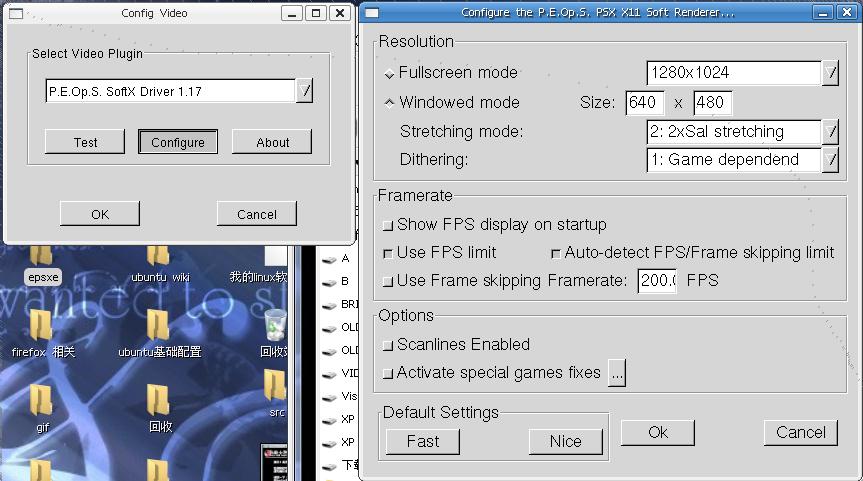Select drive icon labeled VID in file list
863x481 pixels.
click(329, 375)
